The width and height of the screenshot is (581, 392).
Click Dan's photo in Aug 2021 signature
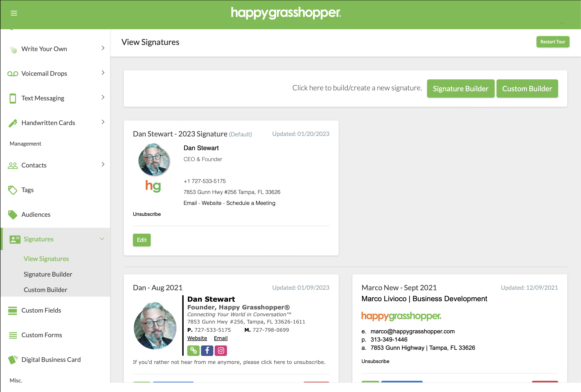click(155, 326)
